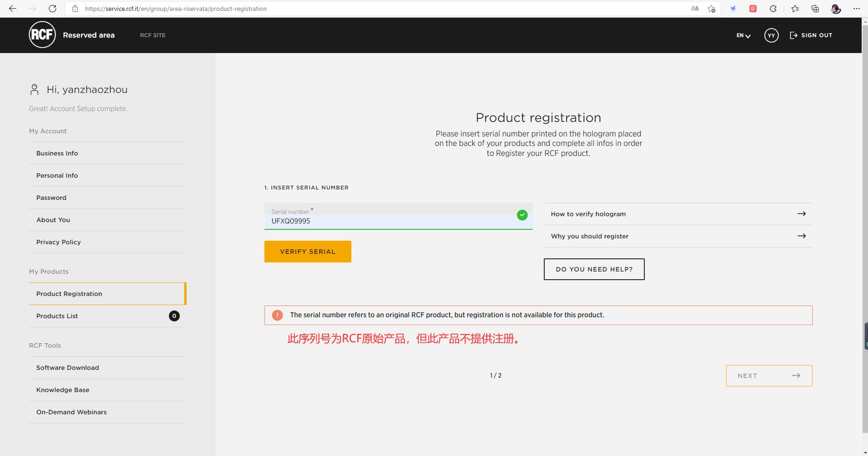Click the My Products section heading

pos(49,272)
